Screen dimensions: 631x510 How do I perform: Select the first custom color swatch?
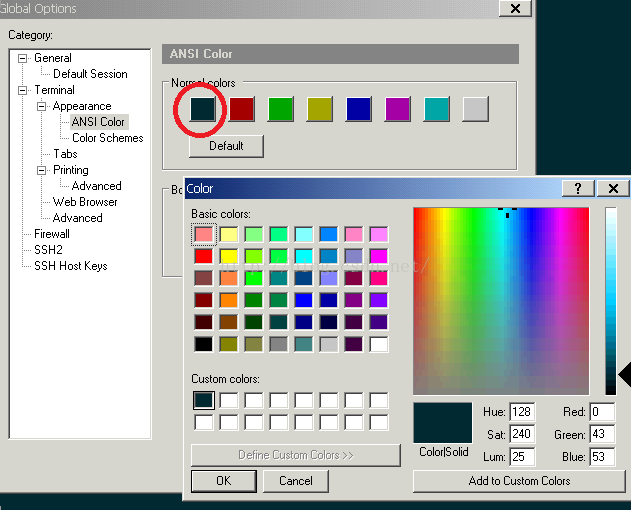[204, 401]
